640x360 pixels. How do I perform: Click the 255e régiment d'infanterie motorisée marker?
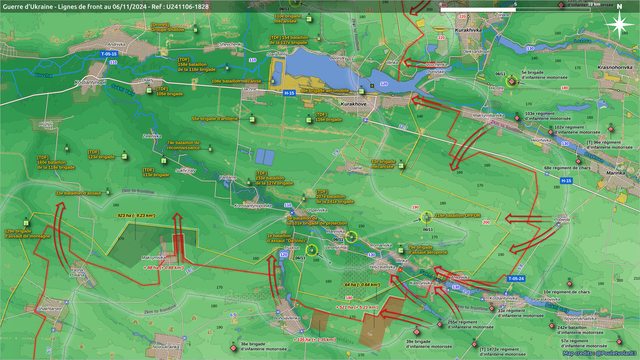(x=440, y=324)
